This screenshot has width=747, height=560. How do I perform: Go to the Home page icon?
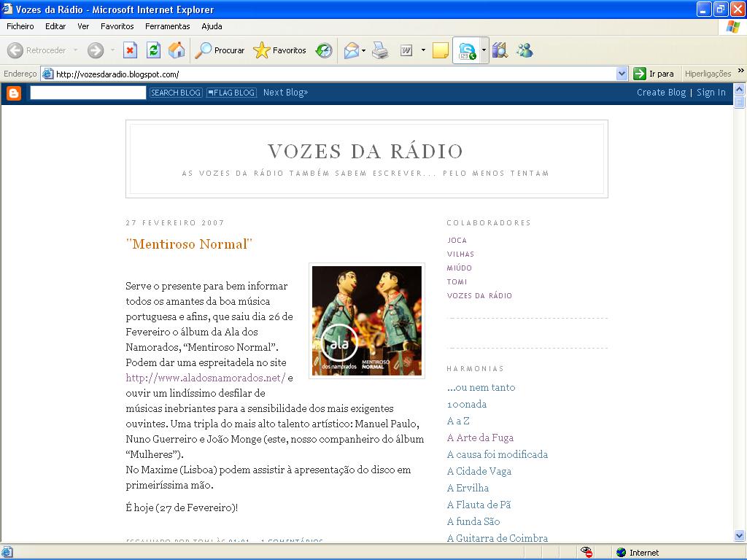tap(177, 50)
